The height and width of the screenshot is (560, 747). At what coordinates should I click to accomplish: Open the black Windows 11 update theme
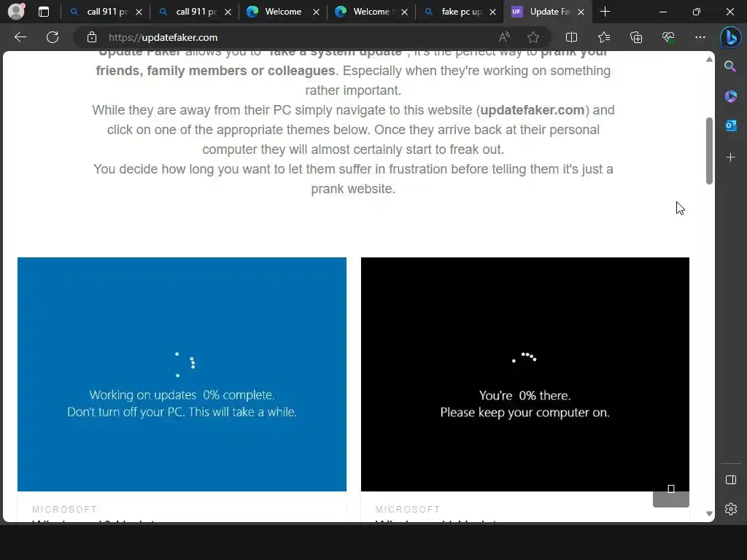click(525, 374)
